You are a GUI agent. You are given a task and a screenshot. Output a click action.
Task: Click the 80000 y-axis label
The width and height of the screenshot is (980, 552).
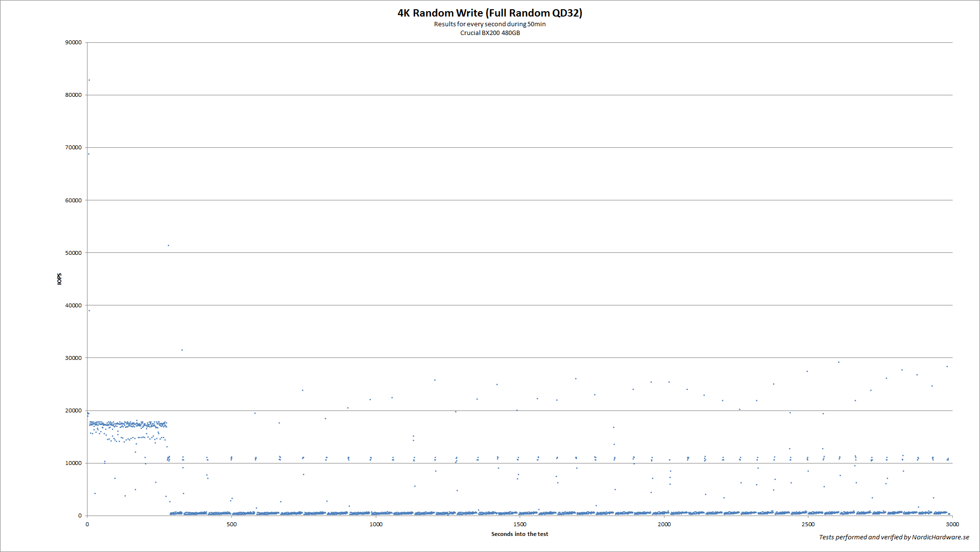[x=73, y=95]
